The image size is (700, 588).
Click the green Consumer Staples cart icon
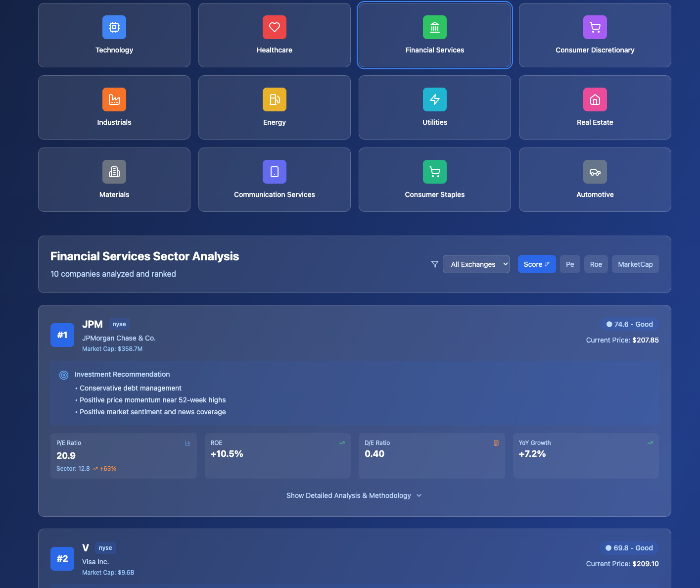tap(435, 172)
